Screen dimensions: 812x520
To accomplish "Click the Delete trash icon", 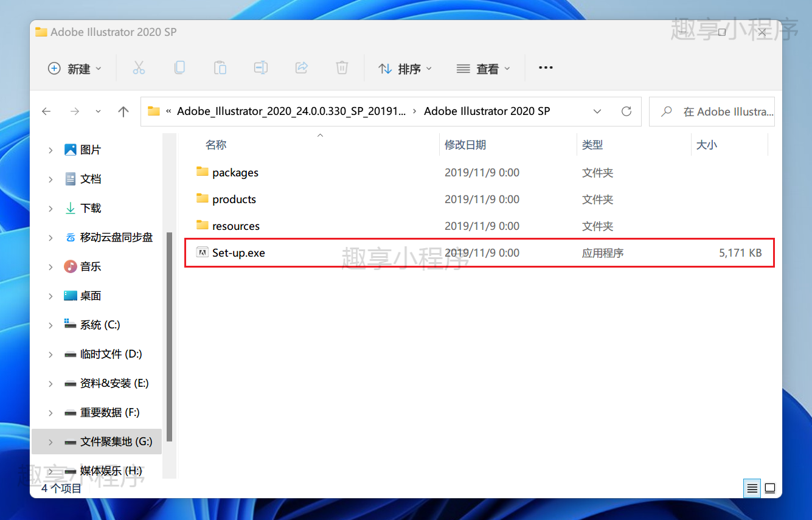I will pyautogui.click(x=342, y=68).
